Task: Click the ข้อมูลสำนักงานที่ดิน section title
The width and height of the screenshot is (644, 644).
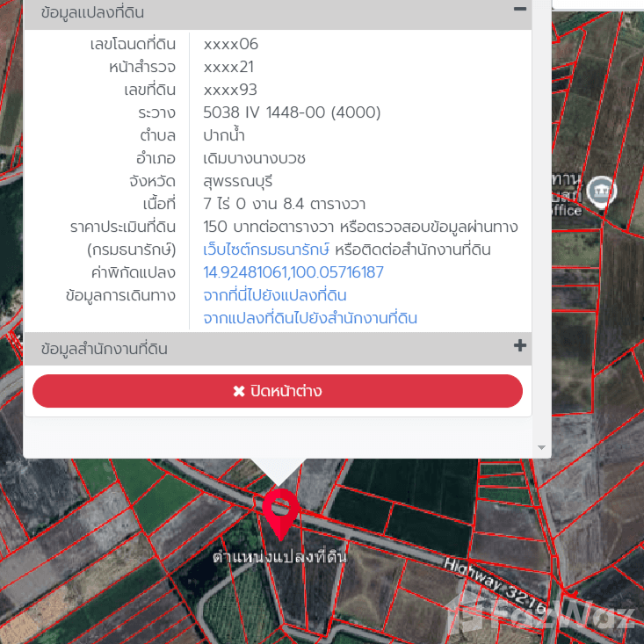Action: coord(104,349)
